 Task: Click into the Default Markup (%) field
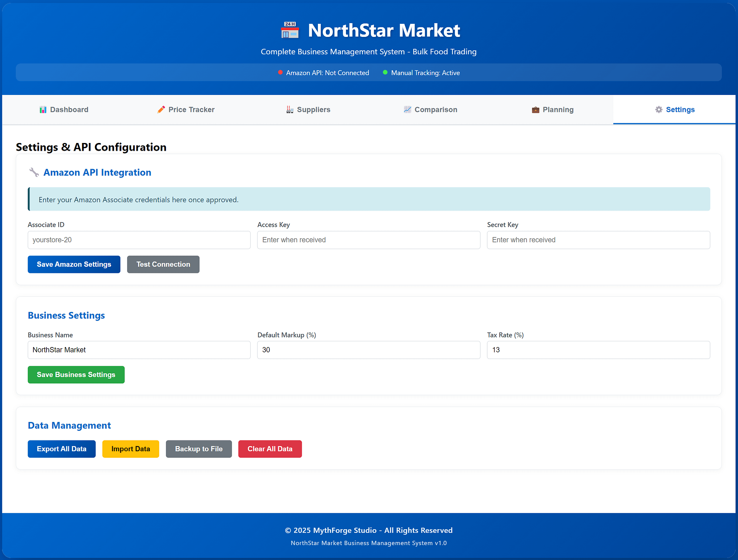(x=369, y=350)
